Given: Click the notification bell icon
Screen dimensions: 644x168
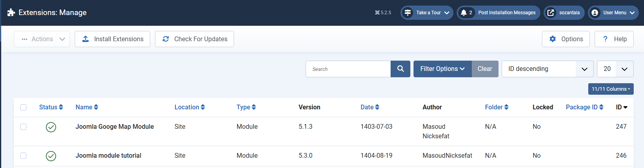Looking at the screenshot, I should (x=464, y=13).
